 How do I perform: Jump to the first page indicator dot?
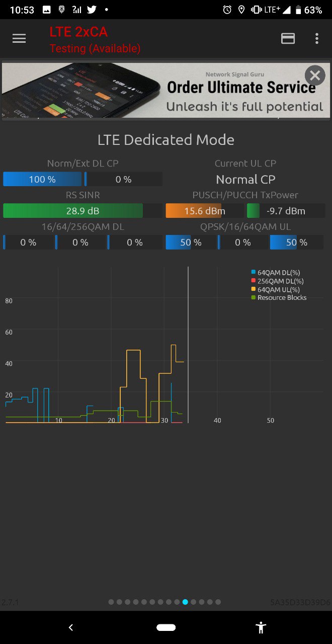(111, 602)
